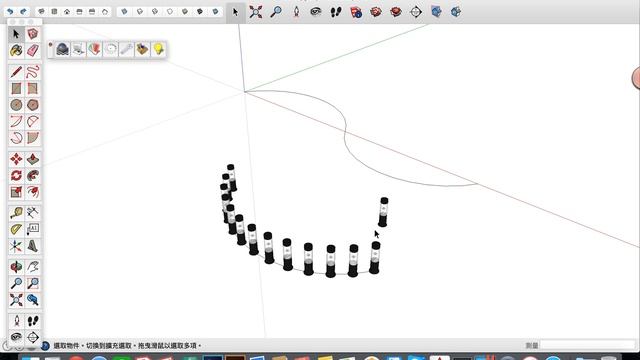Image resolution: width=640 pixels, height=360 pixels.
Task: Select the 3 Point Arc tool
Action: 16,138
